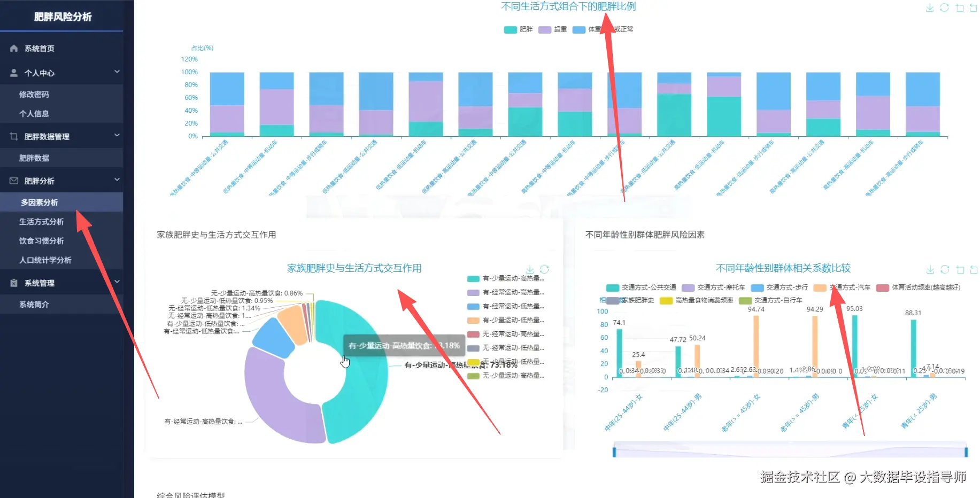Open the 饮食习惯分析 page

point(61,241)
